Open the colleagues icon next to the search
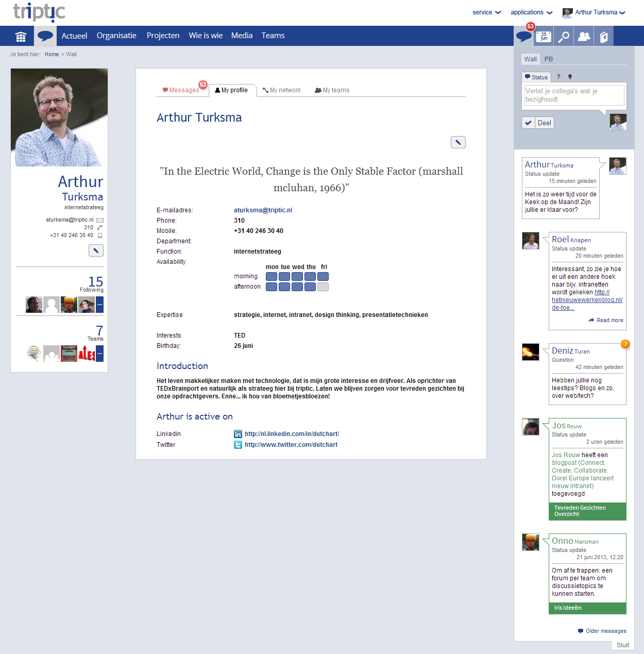Viewport: 644px width, 654px height. click(583, 36)
